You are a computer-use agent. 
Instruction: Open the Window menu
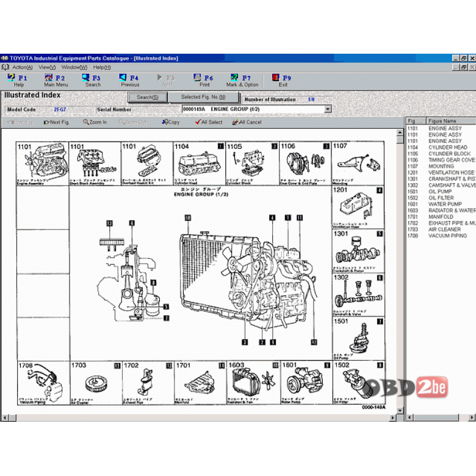74,67
